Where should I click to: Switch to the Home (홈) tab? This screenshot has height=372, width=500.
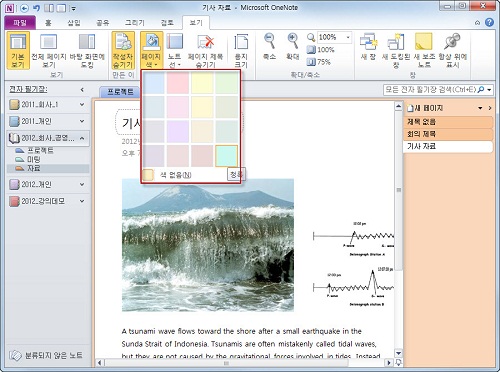click(49, 23)
